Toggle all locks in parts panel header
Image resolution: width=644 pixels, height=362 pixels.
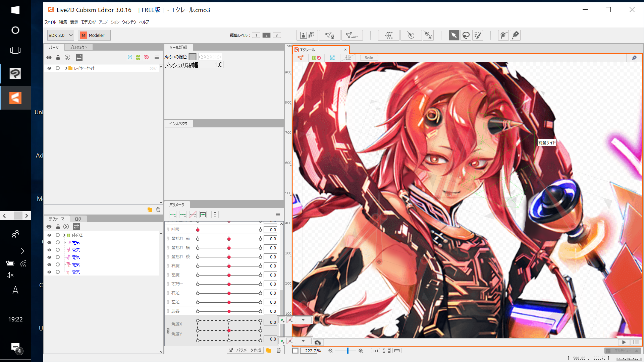click(58, 57)
